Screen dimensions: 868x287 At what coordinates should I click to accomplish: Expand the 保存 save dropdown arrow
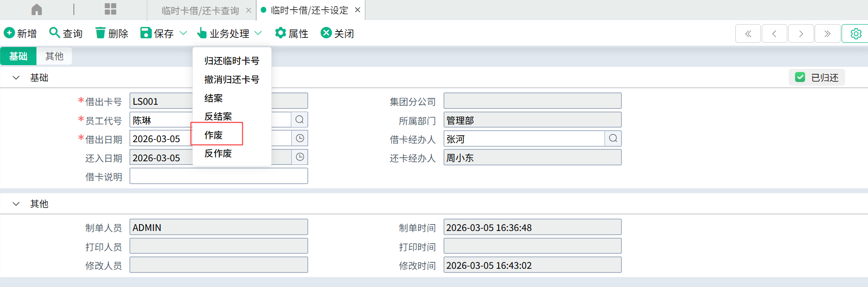(183, 33)
